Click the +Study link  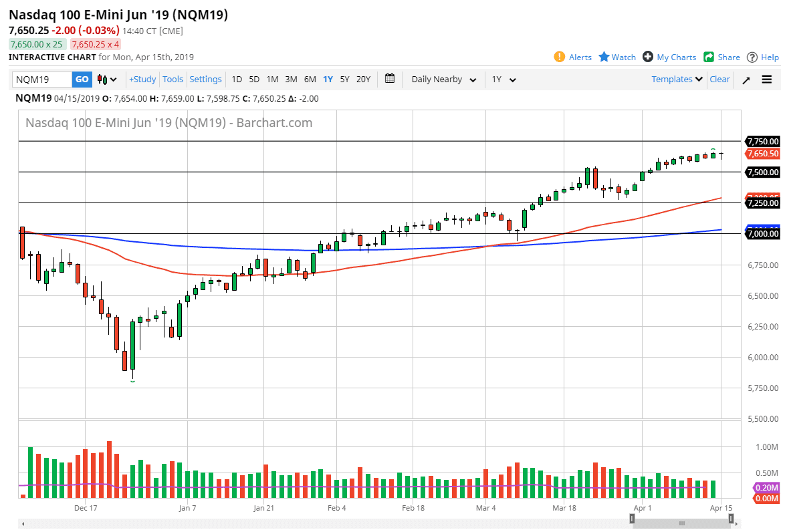click(142, 79)
